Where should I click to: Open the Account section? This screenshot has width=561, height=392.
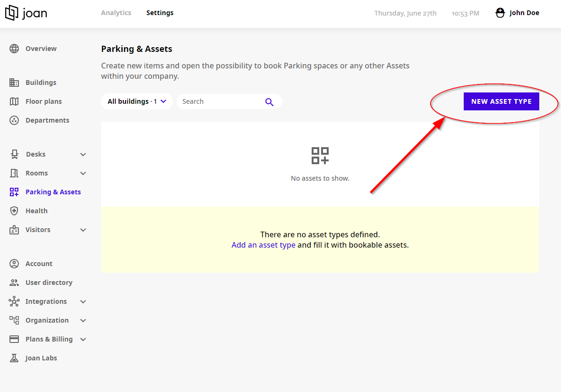click(x=39, y=263)
